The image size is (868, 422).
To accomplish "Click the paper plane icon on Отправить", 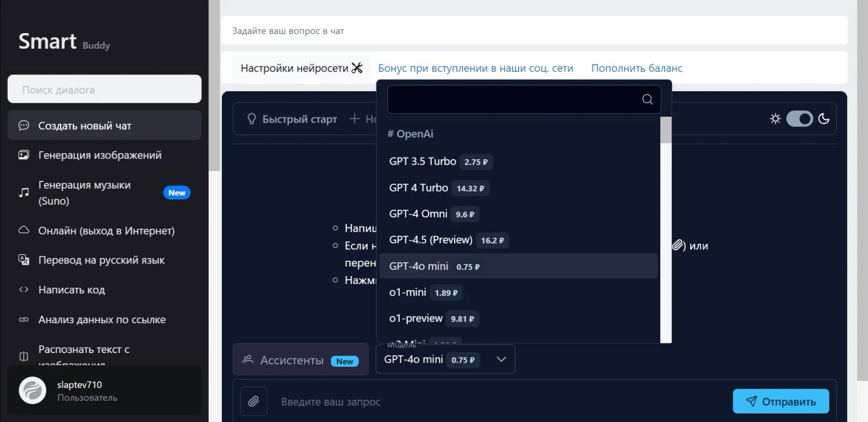I will point(751,401).
